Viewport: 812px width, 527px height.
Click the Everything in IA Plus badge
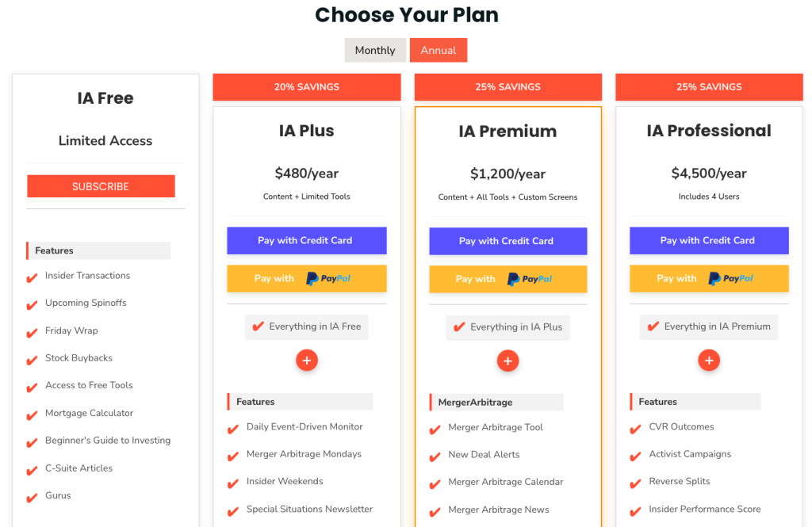[x=507, y=327]
